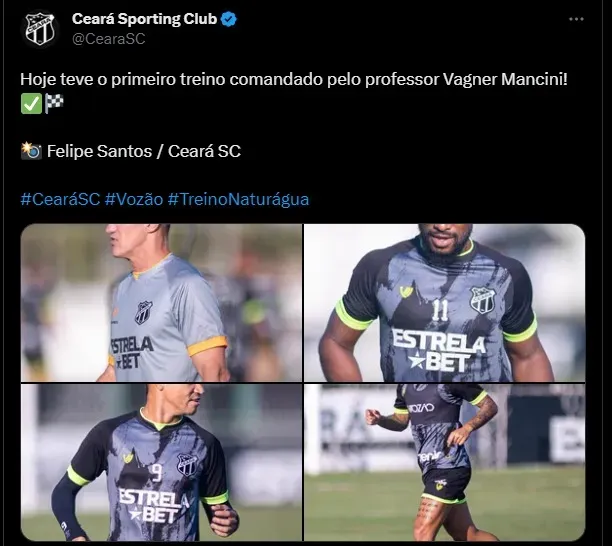Click Estrela Bet logo on number 11 shirt

click(439, 350)
